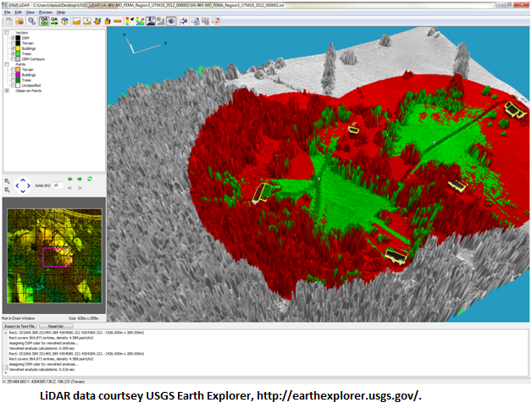532x408 pixels.
Task: Click the QA green arrow toolbar icon
Action: point(54,21)
